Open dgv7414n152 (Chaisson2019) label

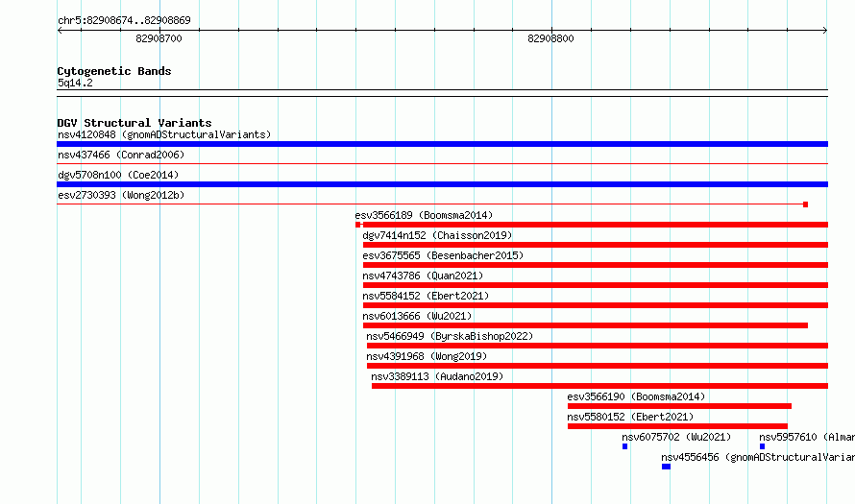[437, 235]
